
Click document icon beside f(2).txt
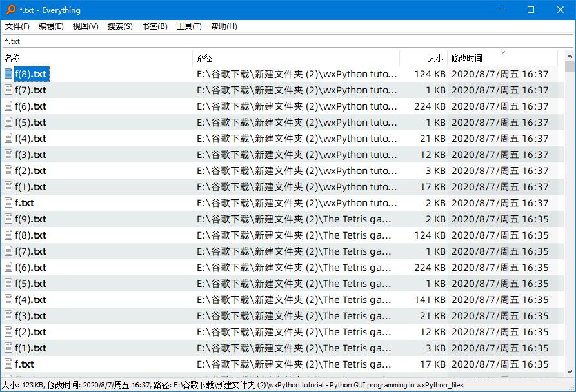click(8, 170)
